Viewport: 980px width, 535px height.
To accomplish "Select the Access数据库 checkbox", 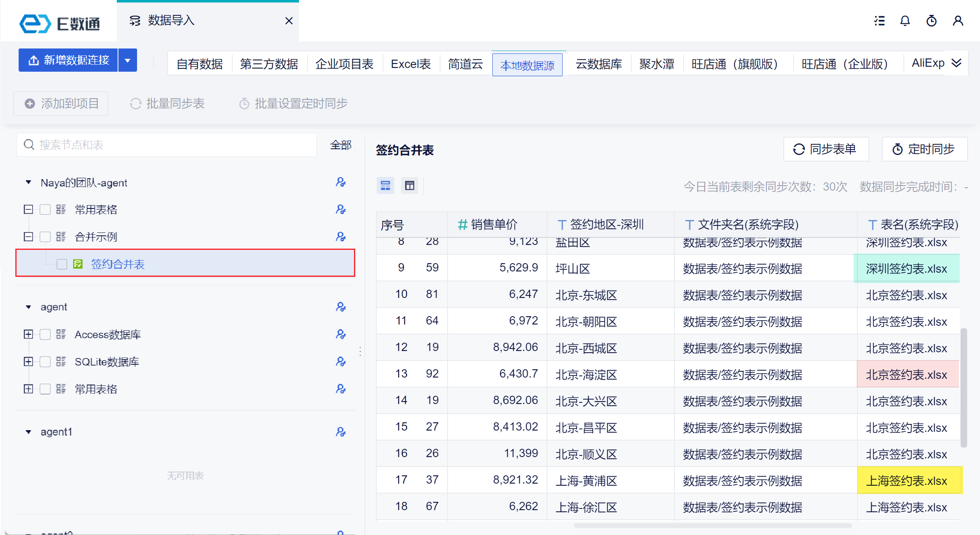I will [45, 334].
